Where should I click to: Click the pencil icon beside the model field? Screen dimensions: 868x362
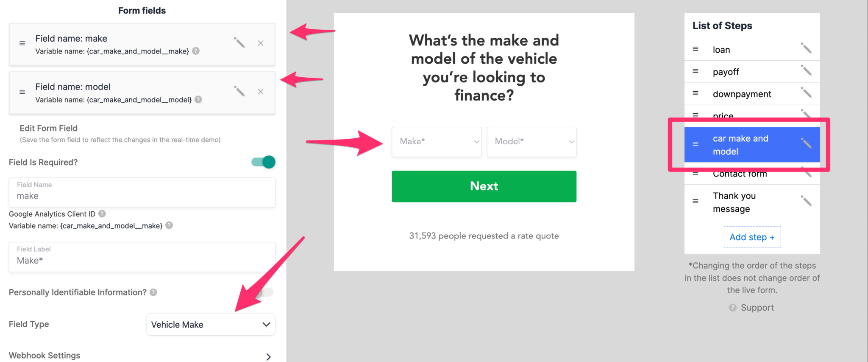[x=239, y=91]
